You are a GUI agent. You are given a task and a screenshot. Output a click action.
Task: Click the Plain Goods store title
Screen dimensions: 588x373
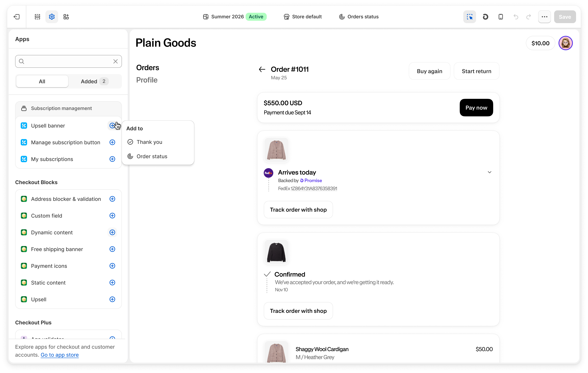pyautogui.click(x=166, y=43)
